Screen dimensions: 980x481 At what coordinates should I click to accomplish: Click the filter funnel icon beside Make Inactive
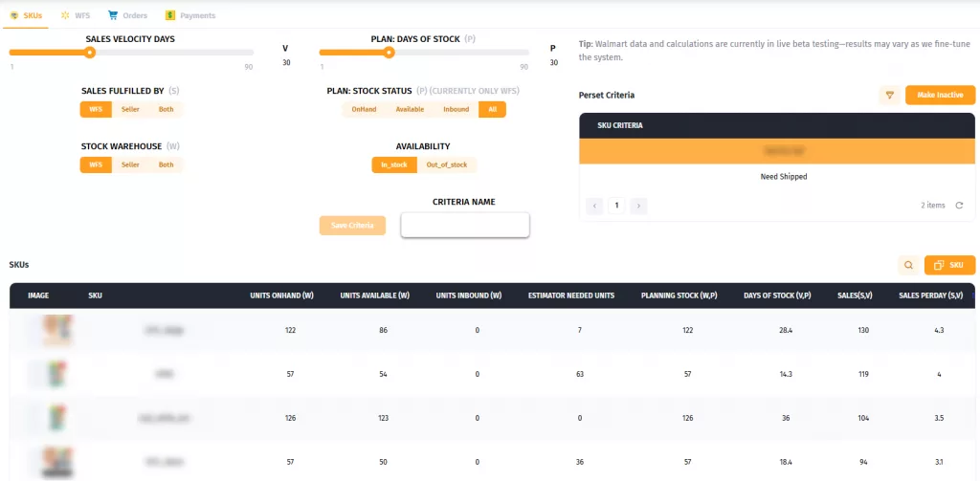pyautogui.click(x=890, y=95)
